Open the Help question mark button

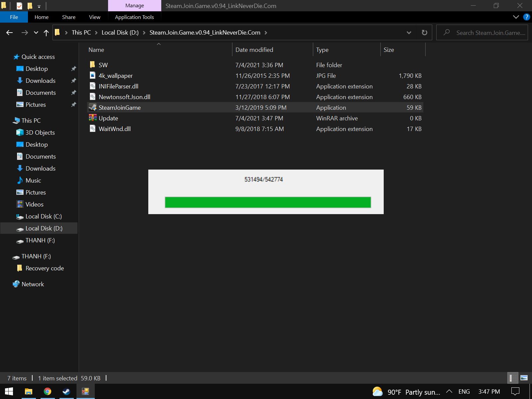click(x=526, y=17)
